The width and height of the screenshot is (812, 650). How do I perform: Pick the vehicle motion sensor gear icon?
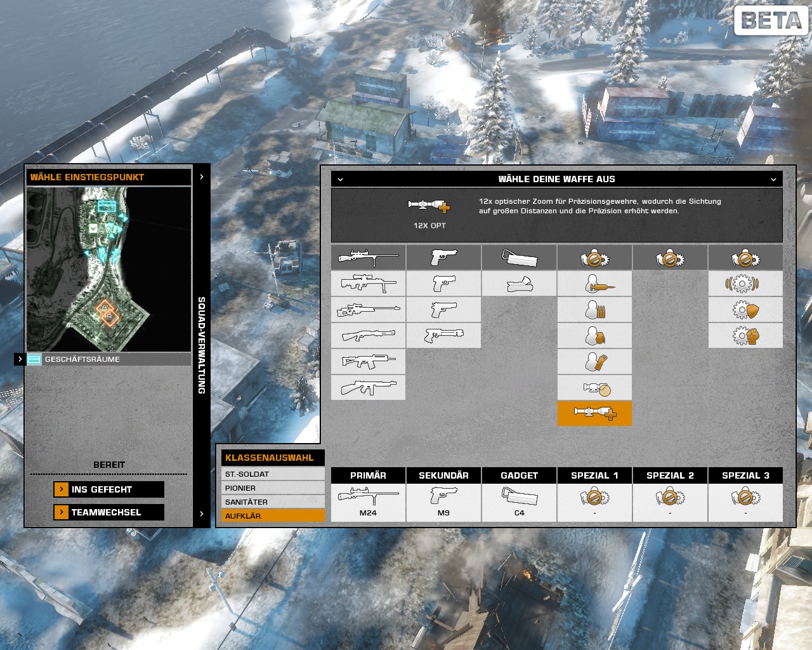(x=745, y=284)
